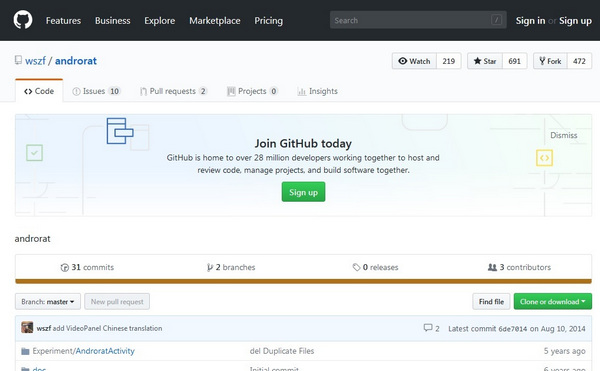Open the Projects tab
The height and width of the screenshot is (371, 600).
pyautogui.click(x=252, y=91)
